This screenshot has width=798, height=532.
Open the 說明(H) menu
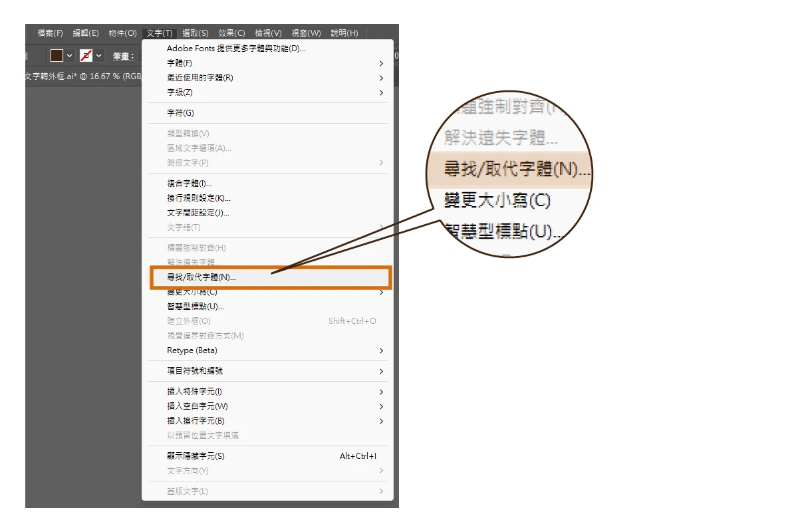pyautogui.click(x=344, y=33)
